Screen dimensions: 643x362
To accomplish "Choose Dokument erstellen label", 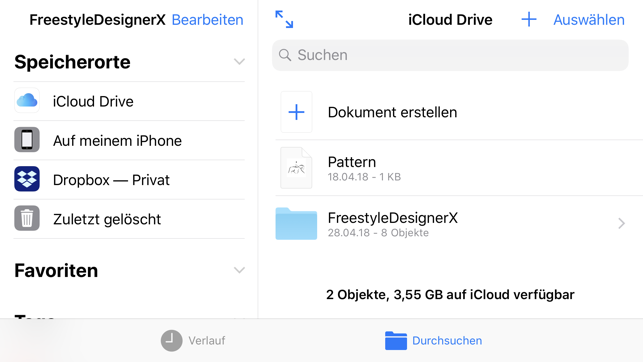I will (x=392, y=112).
